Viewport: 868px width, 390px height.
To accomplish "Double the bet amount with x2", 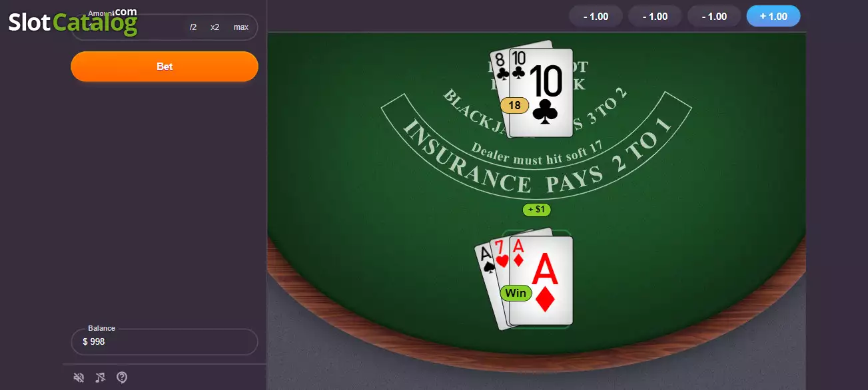I will (x=215, y=27).
